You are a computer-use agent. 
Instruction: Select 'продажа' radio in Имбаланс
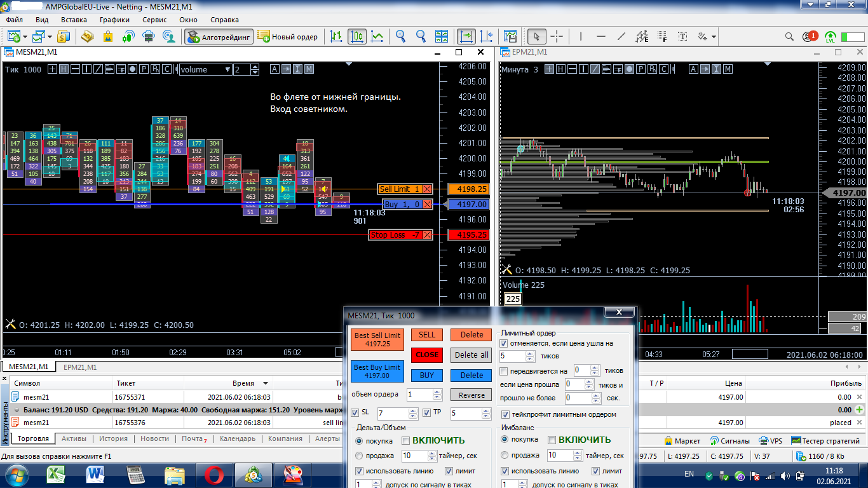[505, 455]
